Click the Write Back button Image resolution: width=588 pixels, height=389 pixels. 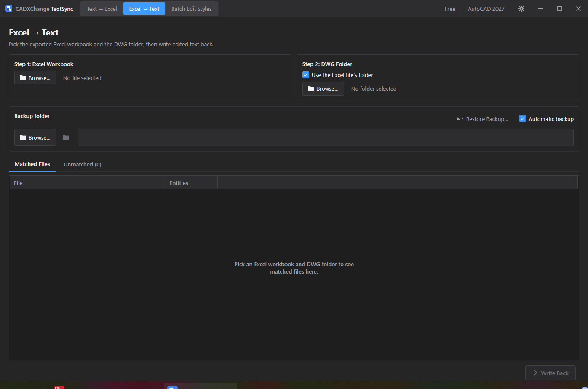tap(550, 373)
